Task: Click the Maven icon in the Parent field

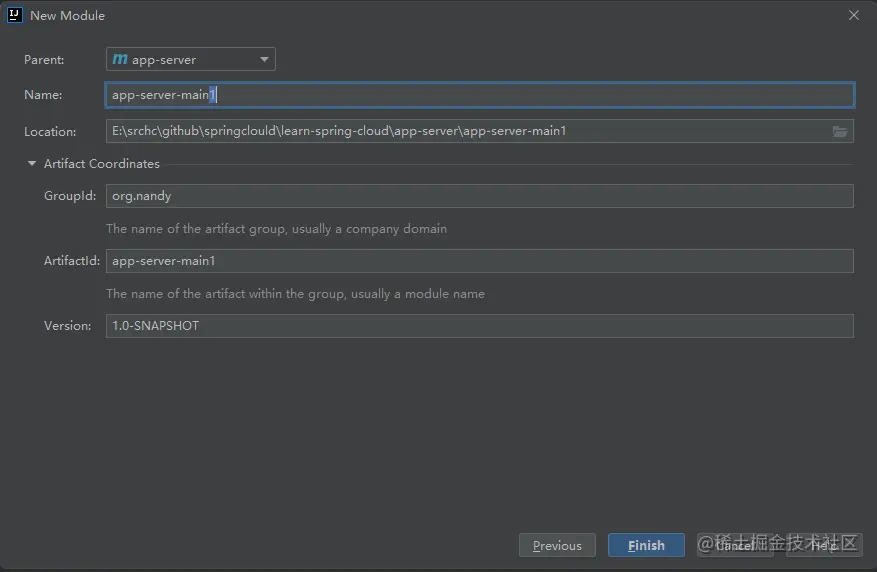Action: coord(120,59)
